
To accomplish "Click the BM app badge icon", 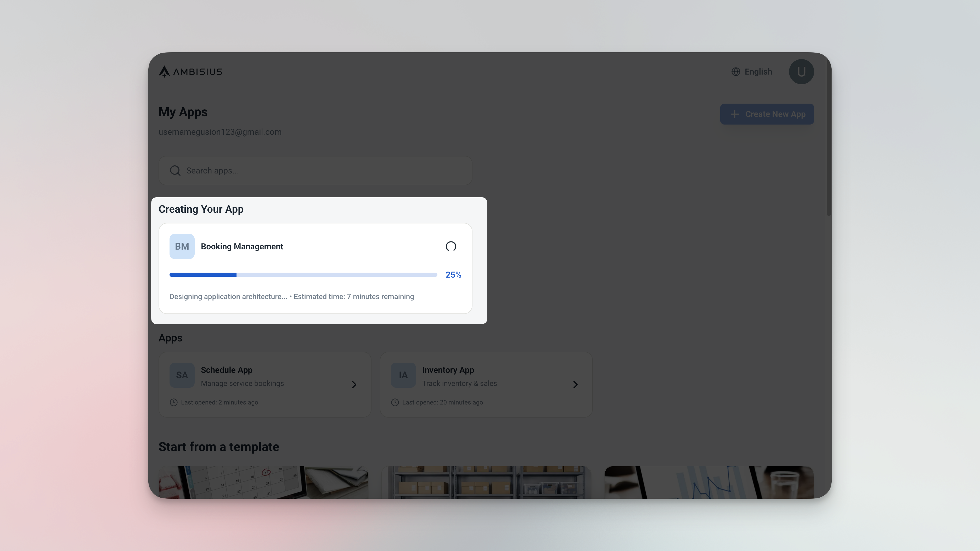I will coord(182,246).
